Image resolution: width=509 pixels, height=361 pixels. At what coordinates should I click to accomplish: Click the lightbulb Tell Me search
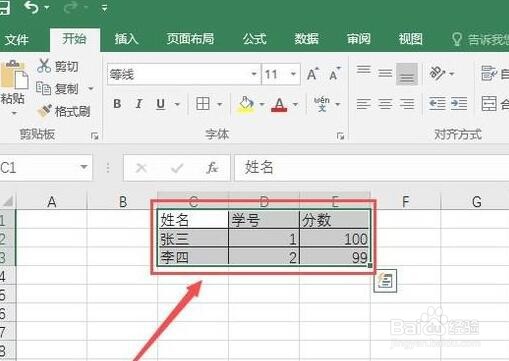point(456,39)
